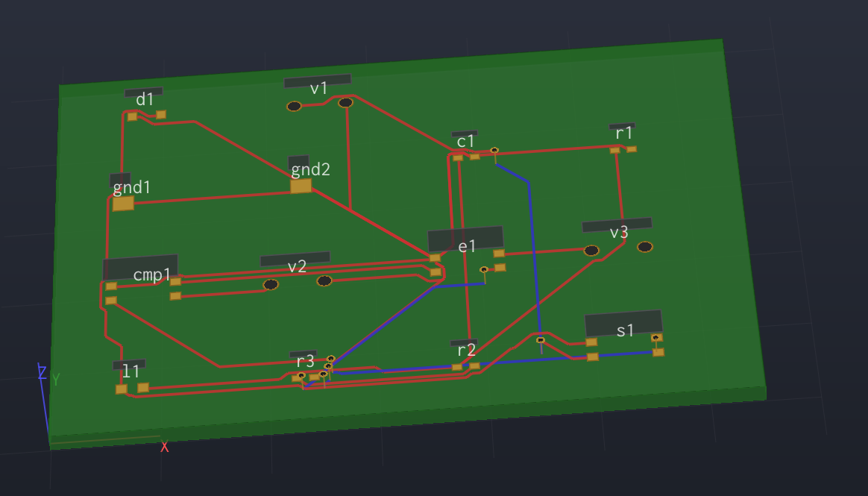The height and width of the screenshot is (496, 868).
Task: Click the red X axis indicator
Action: [164, 447]
